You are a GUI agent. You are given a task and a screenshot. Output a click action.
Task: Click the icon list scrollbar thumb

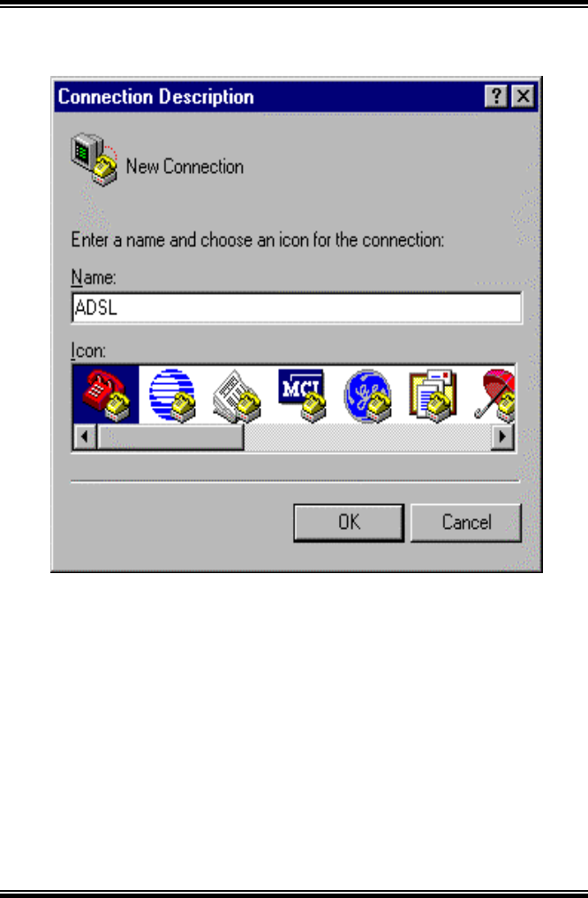(x=170, y=437)
